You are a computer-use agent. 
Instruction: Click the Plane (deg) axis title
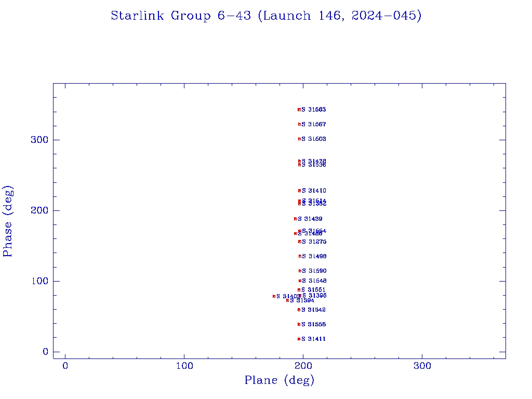coord(279,380)
